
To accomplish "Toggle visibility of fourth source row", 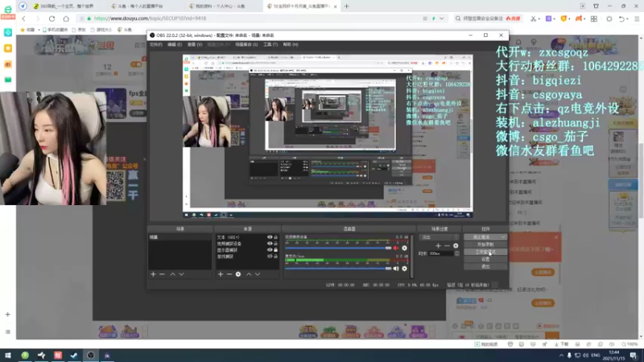I will pyautogui.click(x=270, y=256).
